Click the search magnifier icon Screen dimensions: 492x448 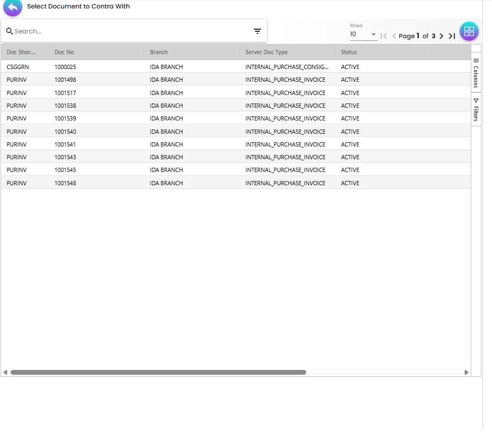coord(10,31)
